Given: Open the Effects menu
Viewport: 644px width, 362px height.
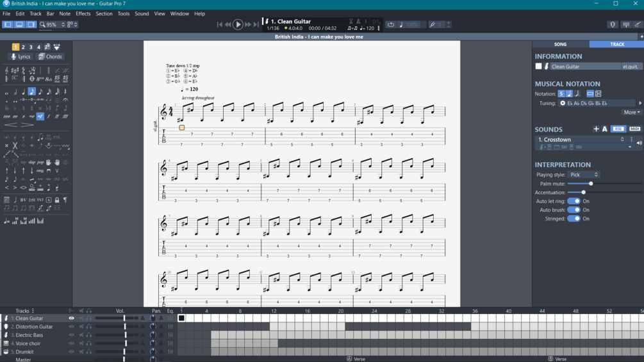Looking at the screenshot, I should [83, 13].
